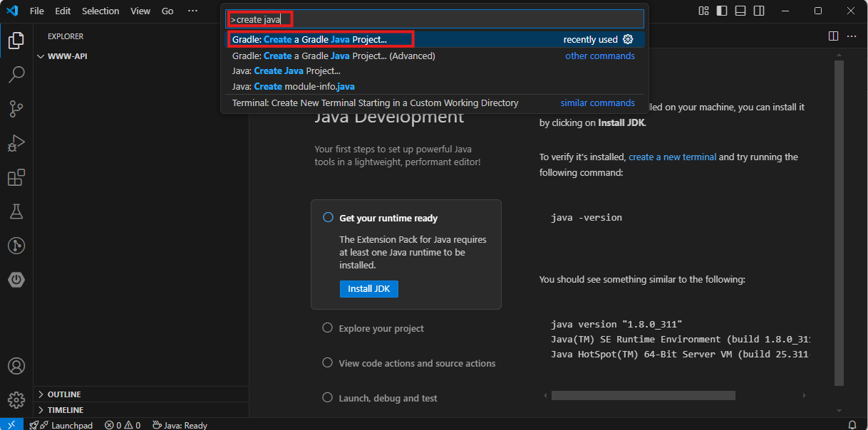Select Java: Create module-info.java
The image size is (868, 430).
(x=435, y=87)
